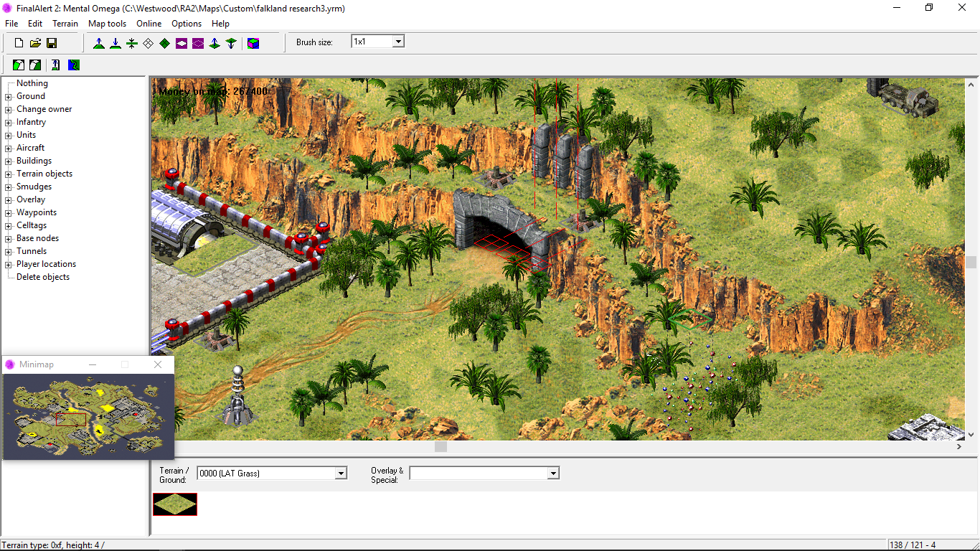Select the LAT Grass tile thumbnail
The height and width of the screenshot is (551, 980).
175,504
